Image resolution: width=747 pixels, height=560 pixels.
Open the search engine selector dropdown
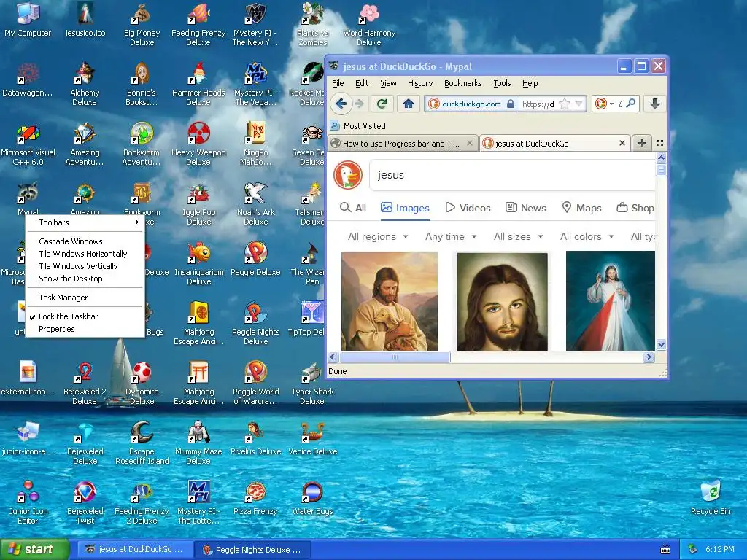click(x=604, y=104)
